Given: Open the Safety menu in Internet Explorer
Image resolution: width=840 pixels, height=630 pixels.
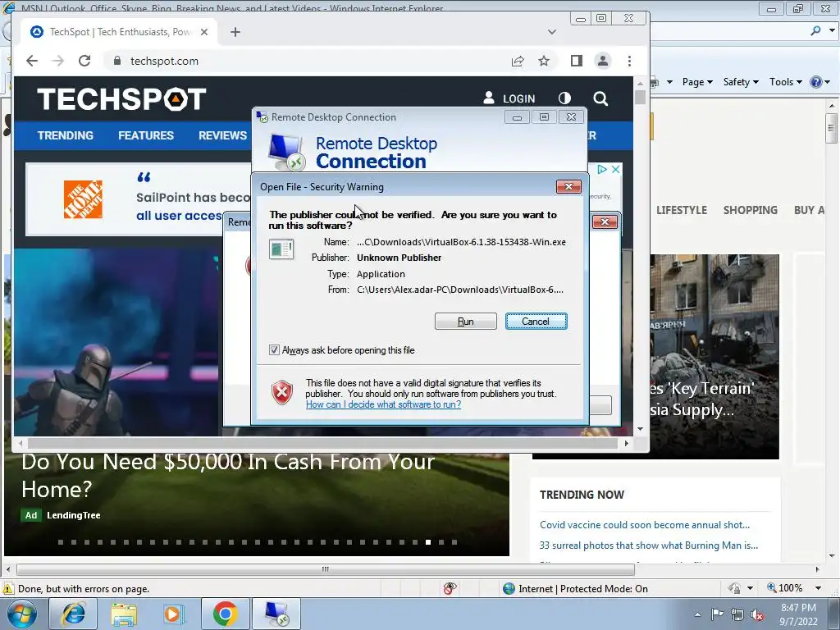Looking at the screenshot, I should tap(741, 82).
